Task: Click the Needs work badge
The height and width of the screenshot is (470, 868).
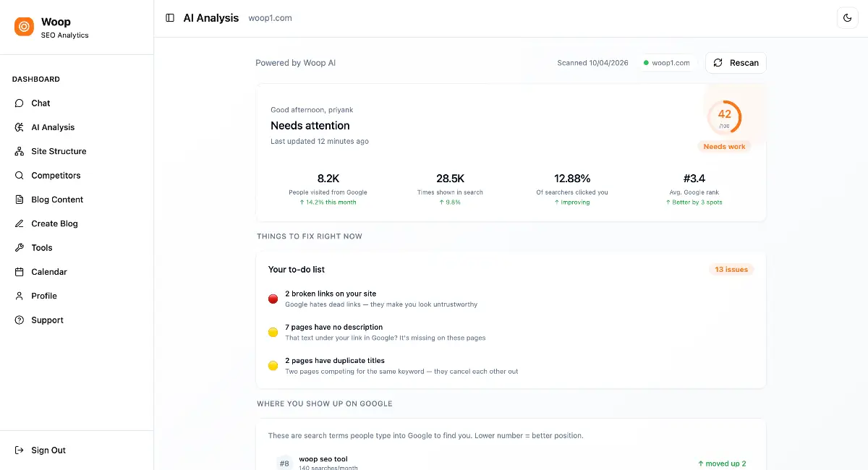Action: pyautogui.click(x=724, y=147)
